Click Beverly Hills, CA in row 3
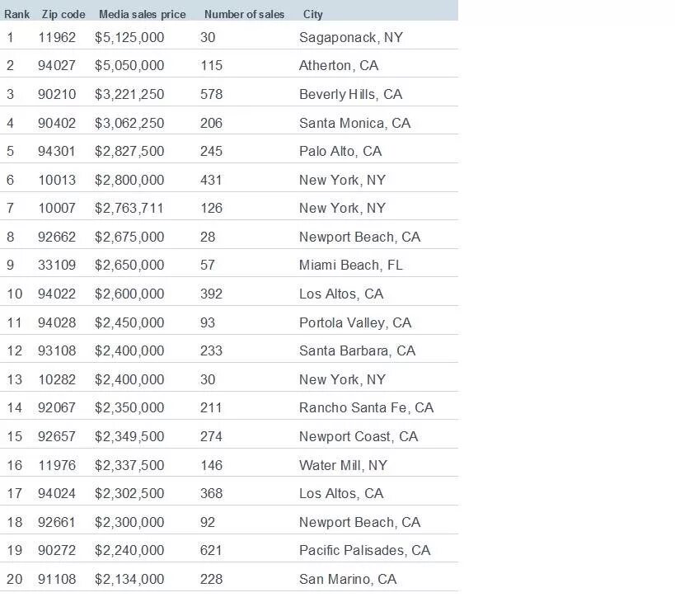Screen dimensions: 675x616 click(350, 94)
